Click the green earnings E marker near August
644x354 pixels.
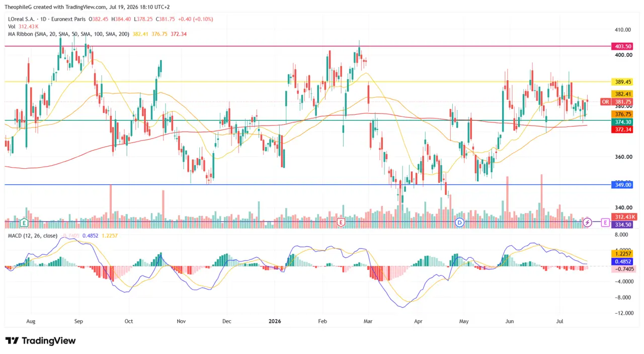[24, 222]
